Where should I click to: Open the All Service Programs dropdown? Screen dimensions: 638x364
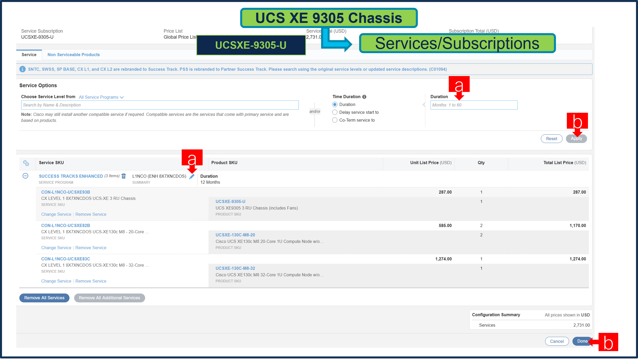tap(101, 97)
